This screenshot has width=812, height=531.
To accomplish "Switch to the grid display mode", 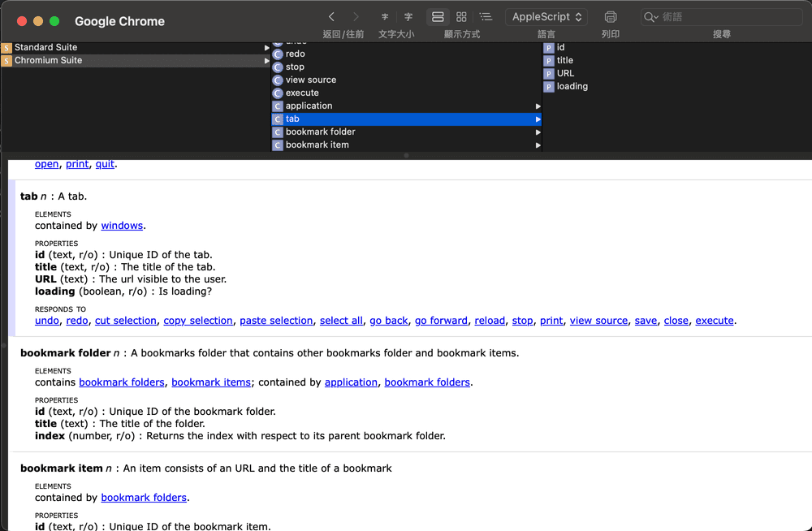I will tap(461, 16).
